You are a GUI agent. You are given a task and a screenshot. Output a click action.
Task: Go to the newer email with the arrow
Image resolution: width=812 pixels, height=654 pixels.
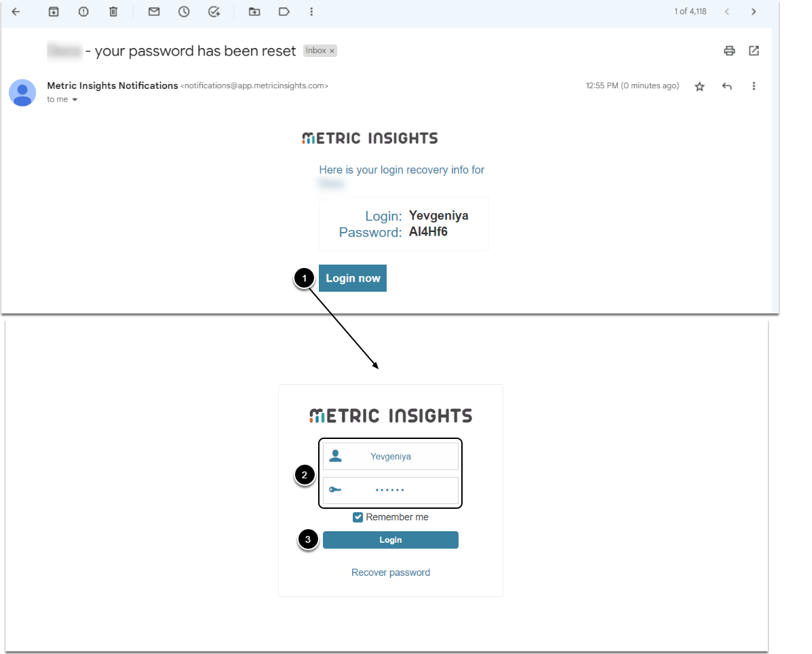(x=727, y=12)
